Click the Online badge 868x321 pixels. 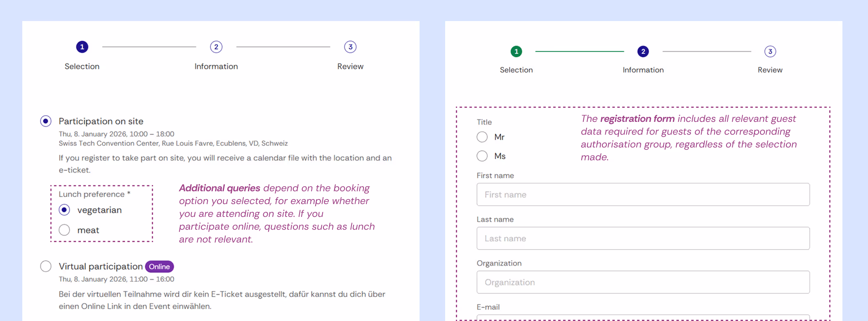(159, 266)
